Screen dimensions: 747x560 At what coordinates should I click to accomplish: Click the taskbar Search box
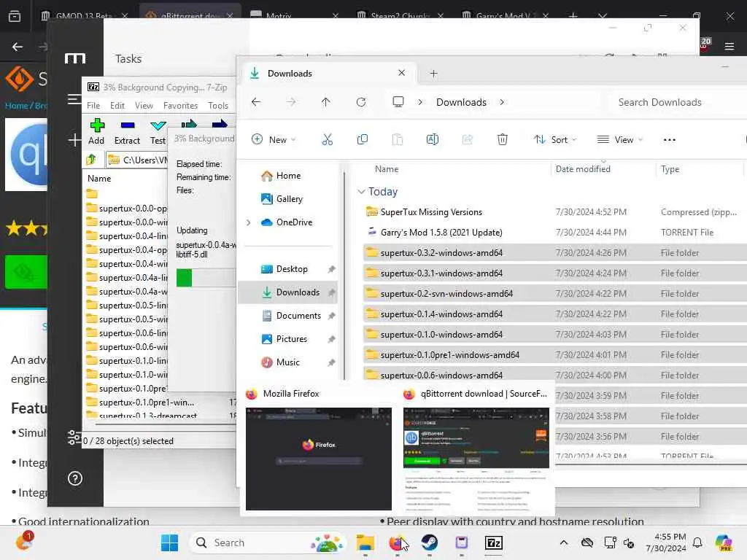[x=268, y=542]
